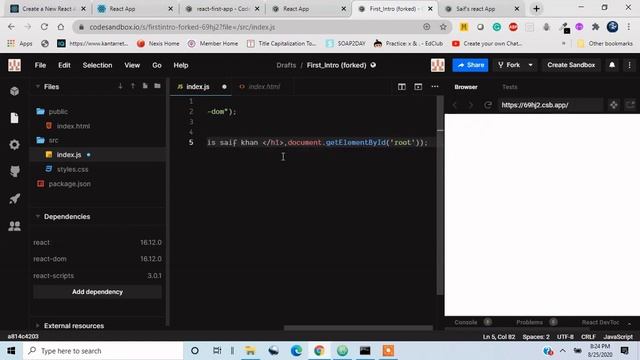Click the editor horizontal scrollbar

(x=358, y=328)
